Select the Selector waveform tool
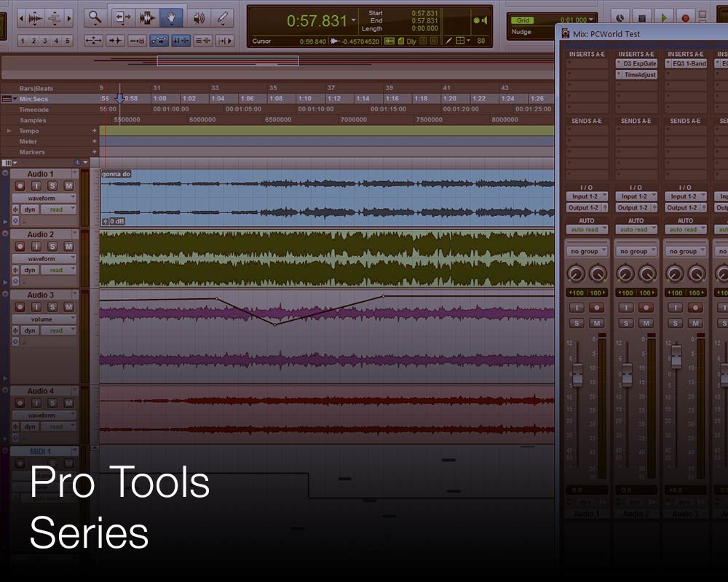This screenshot has width=728, height=582. [x=147, y=17]
